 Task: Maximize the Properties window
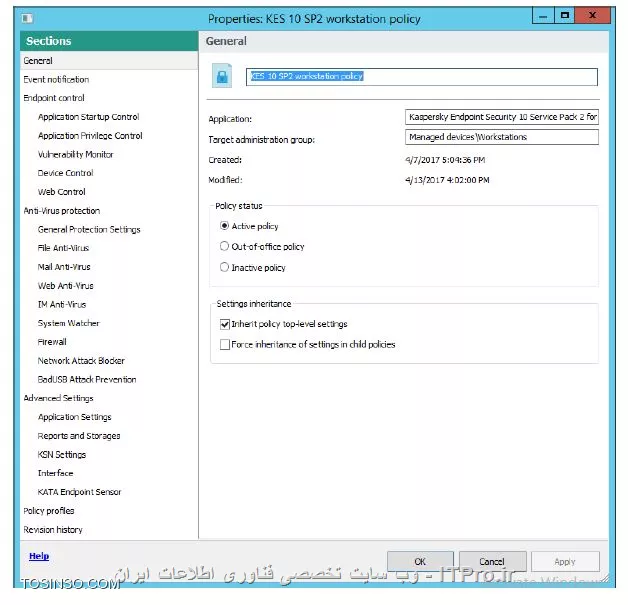pyautogui.click(x=565, y=16)
